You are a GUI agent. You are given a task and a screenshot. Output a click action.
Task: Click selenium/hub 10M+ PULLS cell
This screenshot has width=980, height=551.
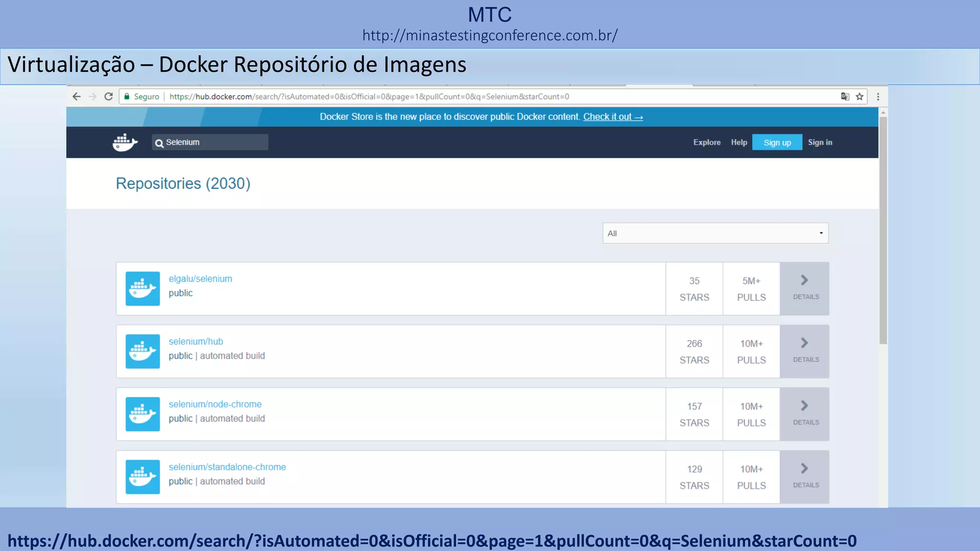click(751, 352)
